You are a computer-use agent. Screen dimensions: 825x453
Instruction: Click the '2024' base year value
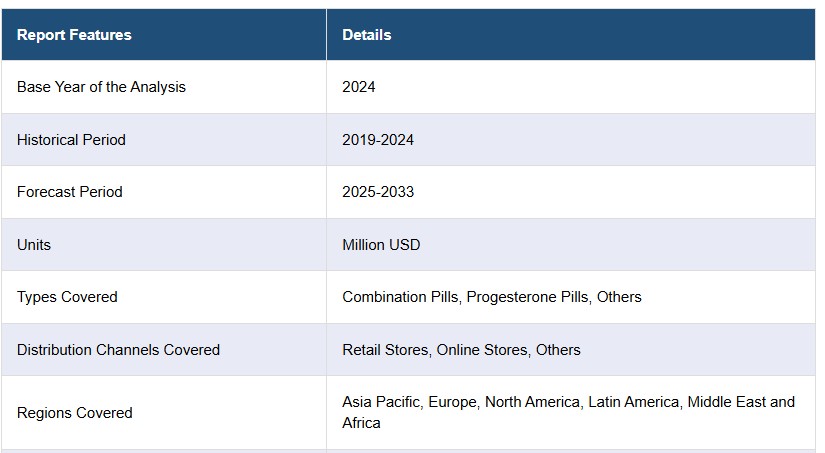point(358,87)
